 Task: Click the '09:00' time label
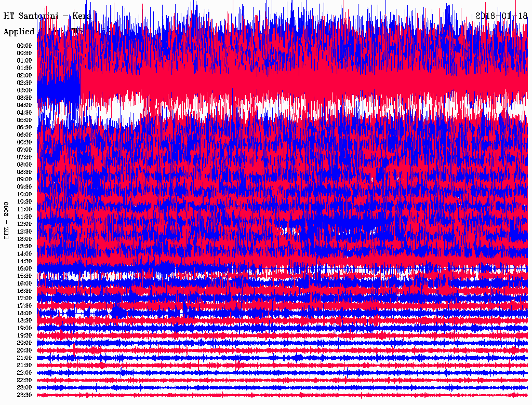(24, 180)
